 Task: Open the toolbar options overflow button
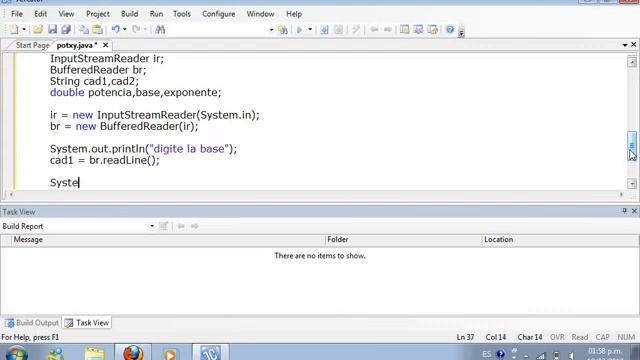click(461, 33)
